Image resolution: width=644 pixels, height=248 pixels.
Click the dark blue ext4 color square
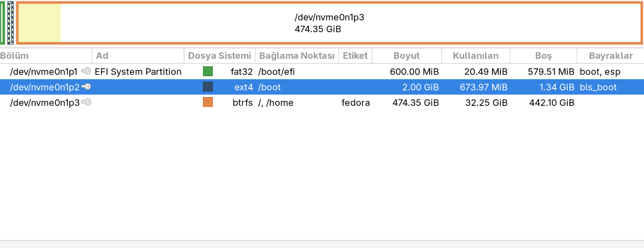208,87
